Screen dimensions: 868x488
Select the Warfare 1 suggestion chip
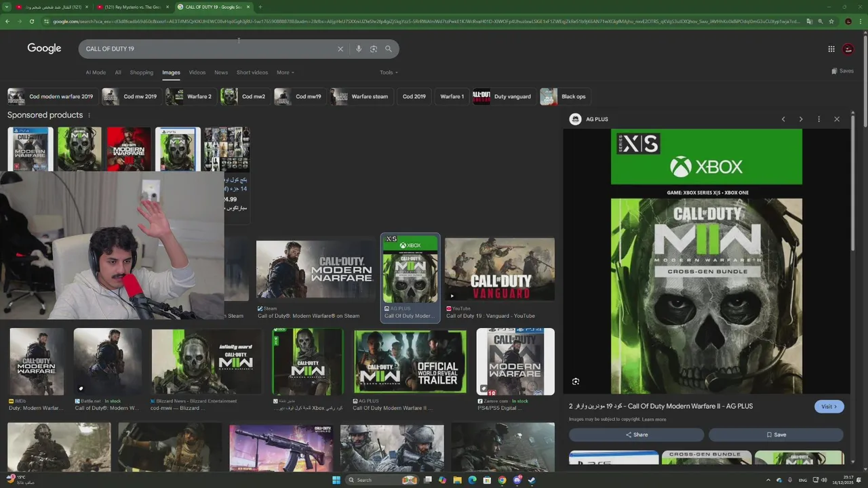(x=452, y=96)
